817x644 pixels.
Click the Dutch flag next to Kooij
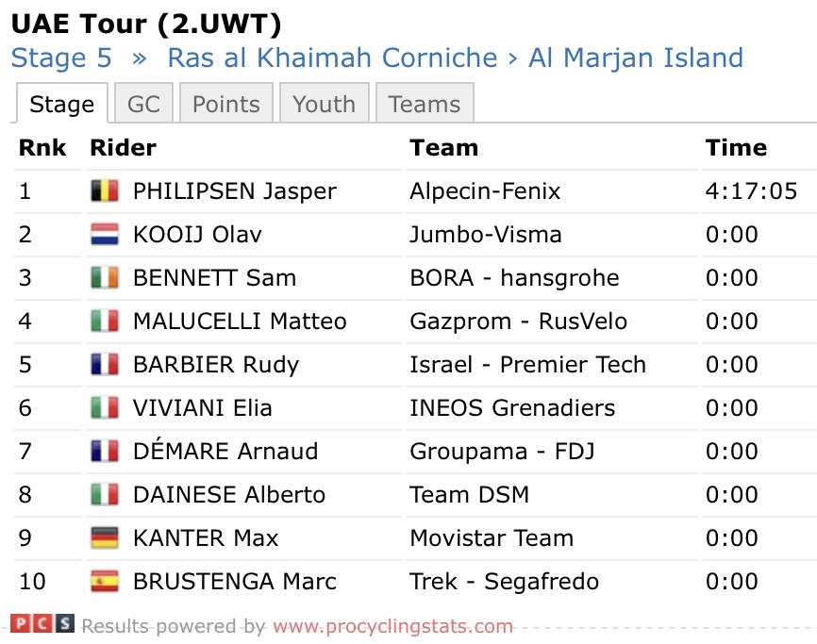pos(105,235)
